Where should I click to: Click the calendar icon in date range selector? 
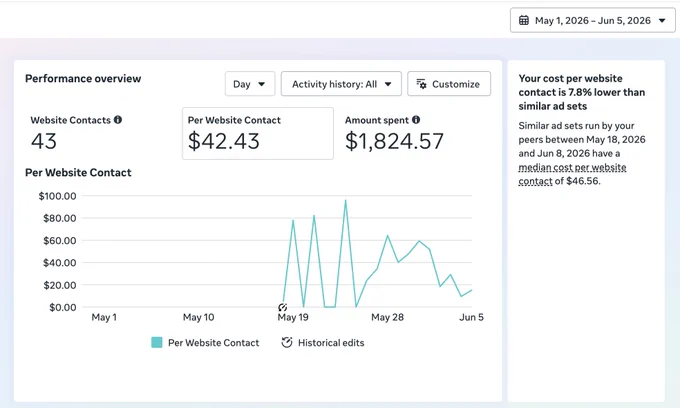pyautogui.click(x=524, y=20)
